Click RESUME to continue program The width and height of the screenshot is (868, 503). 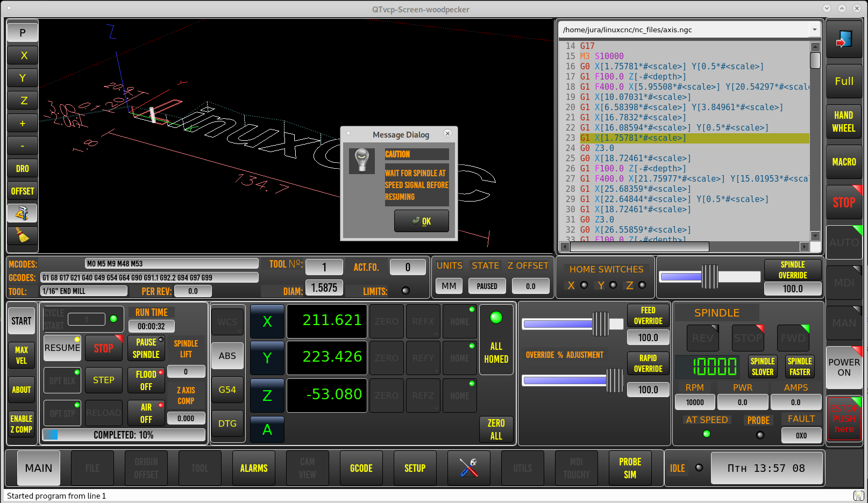click(62, 348)
